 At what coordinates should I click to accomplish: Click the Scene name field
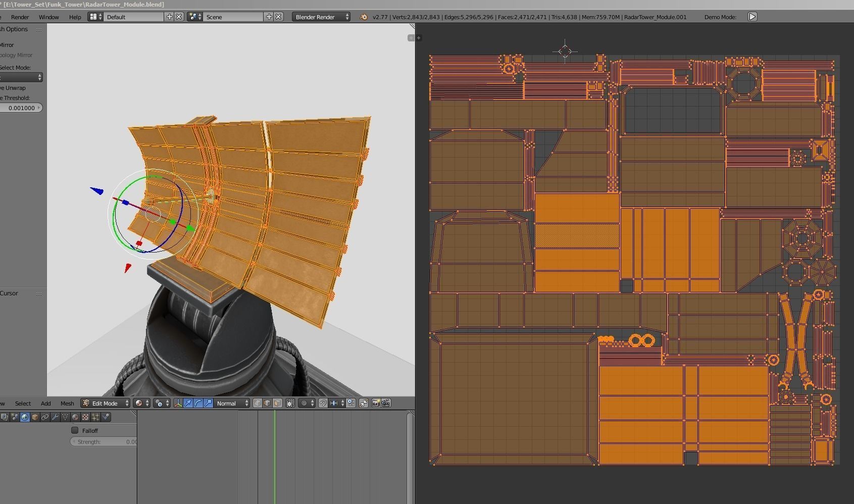tap(234, 17)
